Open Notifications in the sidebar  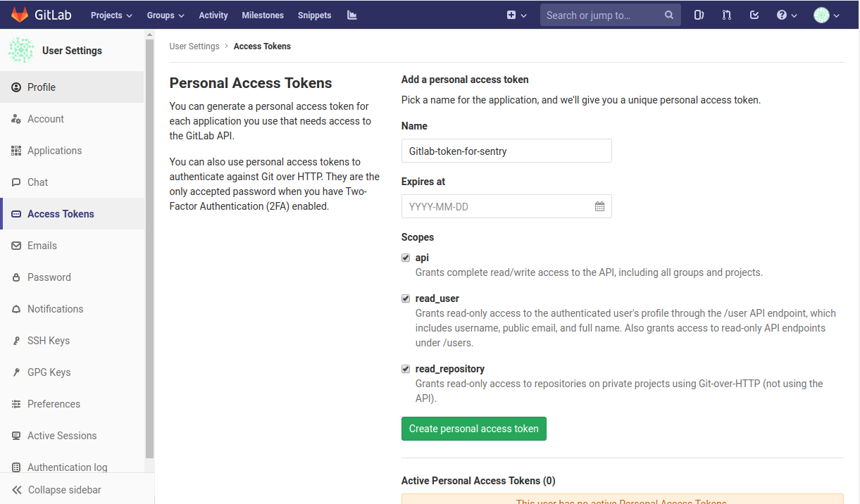[x=72, y=309]
